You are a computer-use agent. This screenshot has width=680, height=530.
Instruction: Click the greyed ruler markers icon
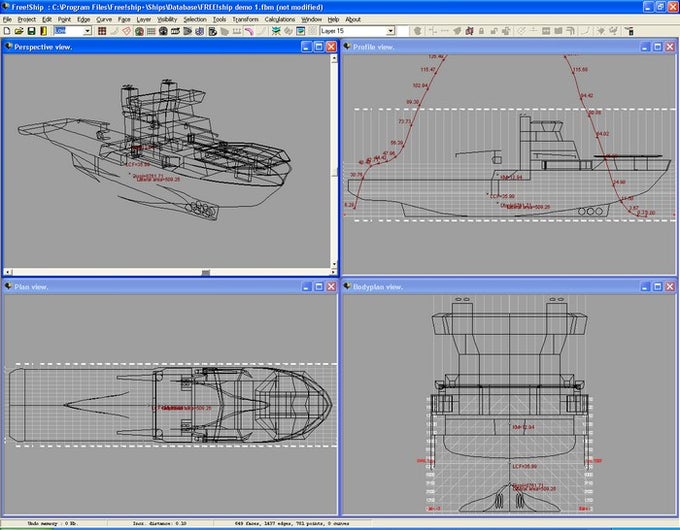tap(236, 31)
